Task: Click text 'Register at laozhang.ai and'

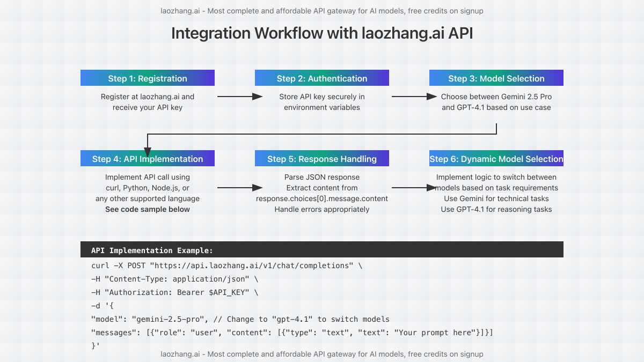Action: pos(148,97)
